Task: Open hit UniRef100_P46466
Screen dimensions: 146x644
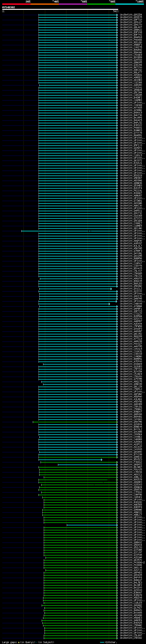Action: tap(131, 40)
